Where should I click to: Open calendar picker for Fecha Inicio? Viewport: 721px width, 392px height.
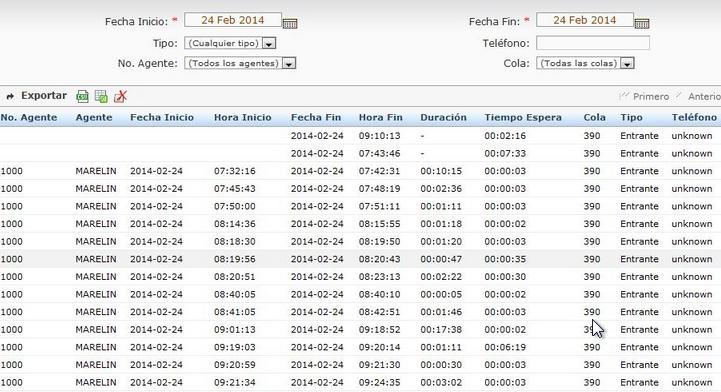pyautogui.click(x=290, y=23)
